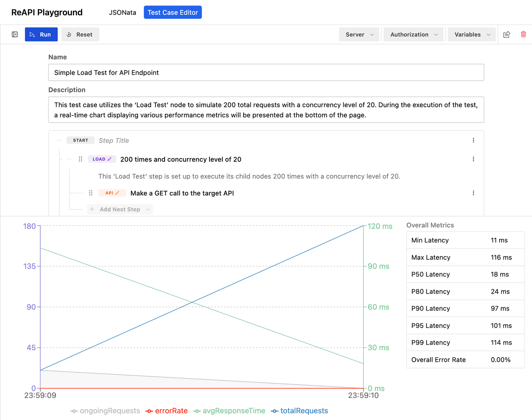The width and height of the screenshot is (532, 420).
Task: Click the Load Test step description text
Action: 249,176
